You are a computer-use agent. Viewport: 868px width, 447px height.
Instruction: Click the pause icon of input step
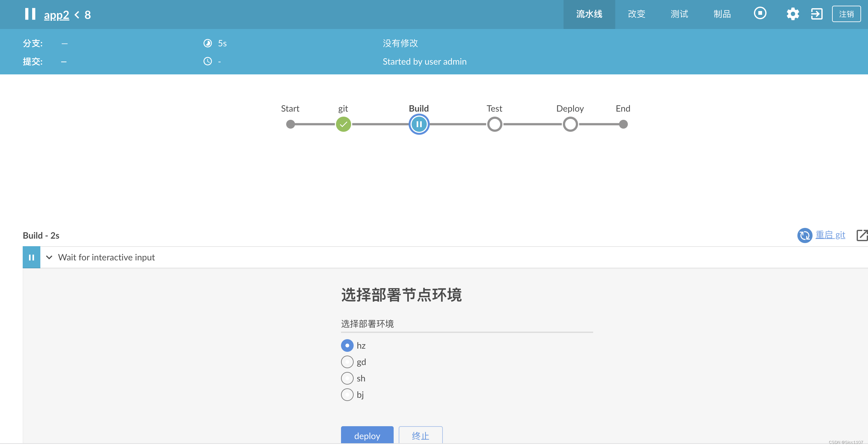31,258
